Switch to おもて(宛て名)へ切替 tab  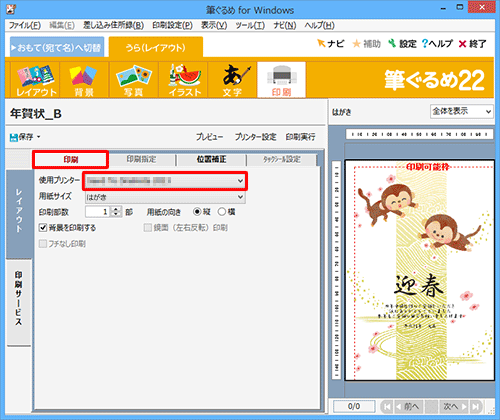tap(57, 48)
